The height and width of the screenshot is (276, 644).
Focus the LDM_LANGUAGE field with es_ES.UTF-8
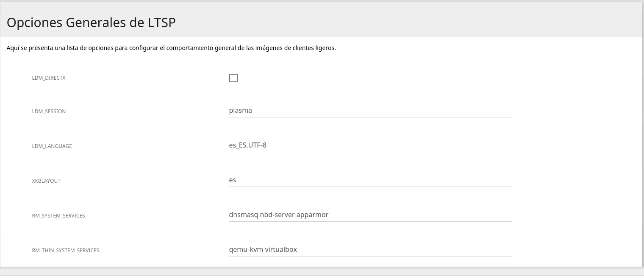[x=370, y=145]
